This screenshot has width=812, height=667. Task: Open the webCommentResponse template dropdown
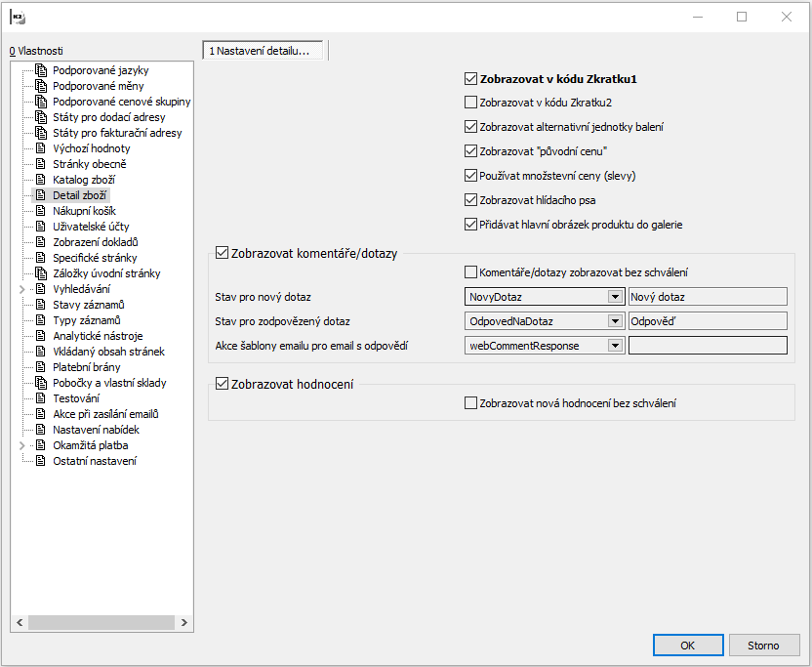click(615, 346)
